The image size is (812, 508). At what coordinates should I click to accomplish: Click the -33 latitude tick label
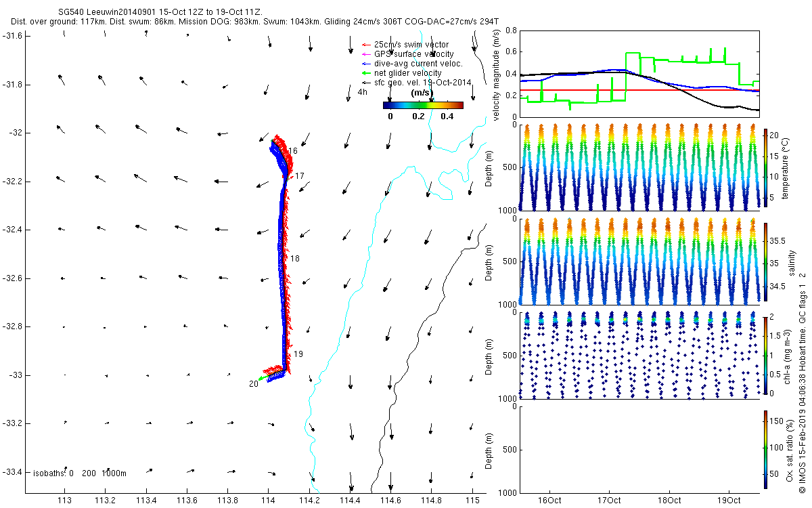(14, 375)
